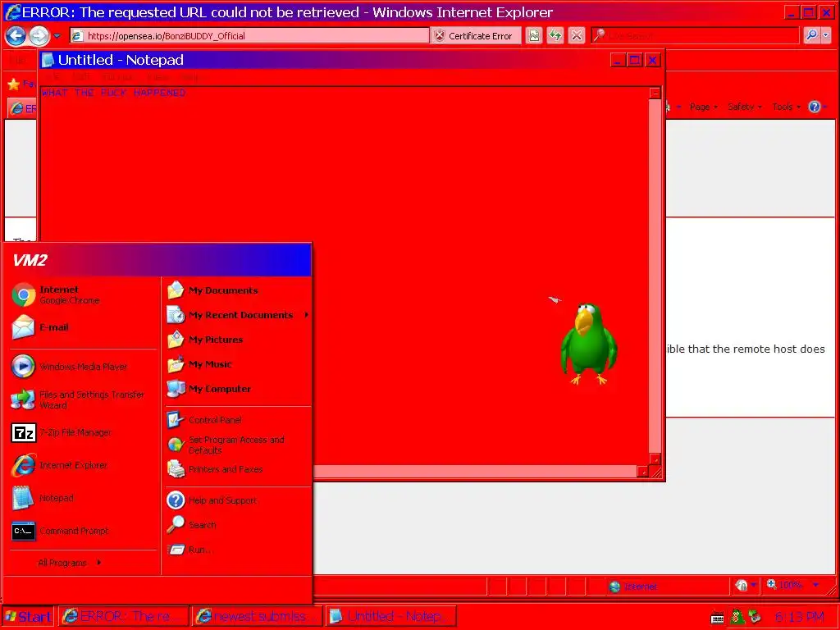The height and width of the screenshot is (630, 840).
Task: Switch to newest submissions taskbar button
Action: [257, 617]
